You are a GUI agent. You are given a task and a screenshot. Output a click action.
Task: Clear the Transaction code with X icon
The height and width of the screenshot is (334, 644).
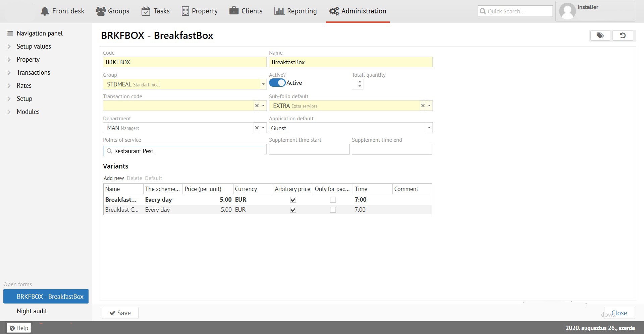pos(257,106)
